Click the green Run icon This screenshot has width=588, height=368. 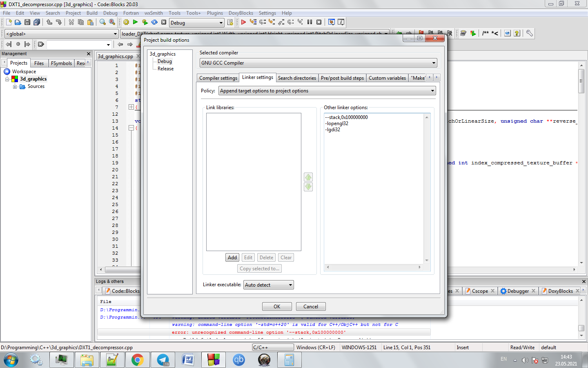[135, 22]
